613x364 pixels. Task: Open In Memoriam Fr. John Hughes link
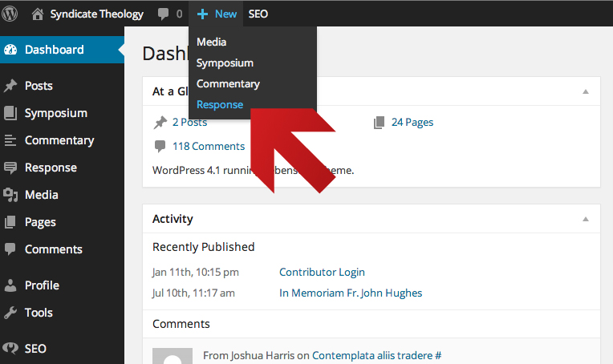[351, 293]
